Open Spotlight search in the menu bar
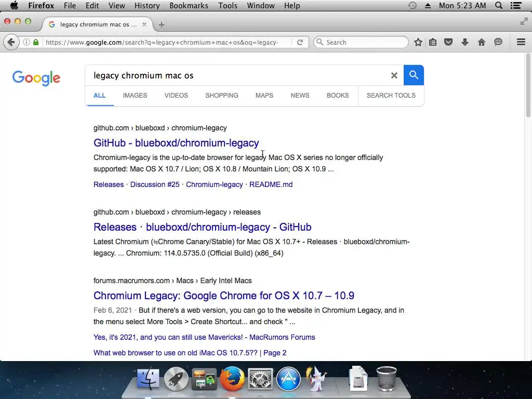This screenshot has width=532, height=399. 498,5
